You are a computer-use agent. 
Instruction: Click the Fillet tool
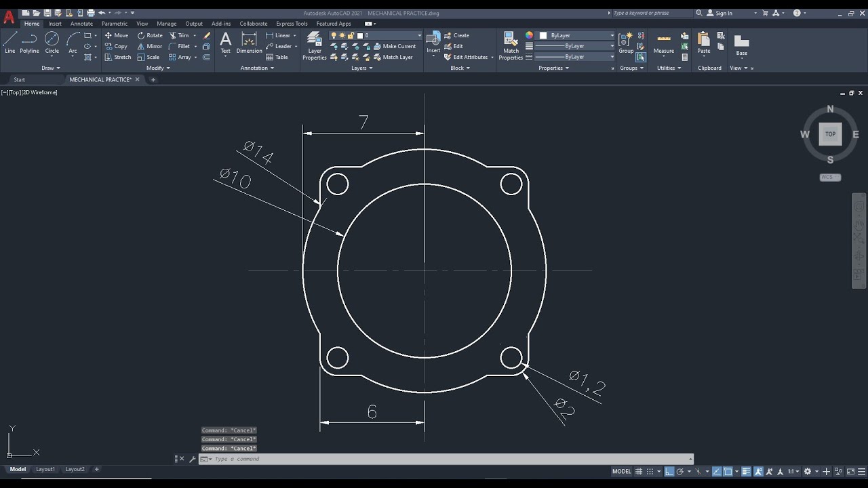point(180,46)
